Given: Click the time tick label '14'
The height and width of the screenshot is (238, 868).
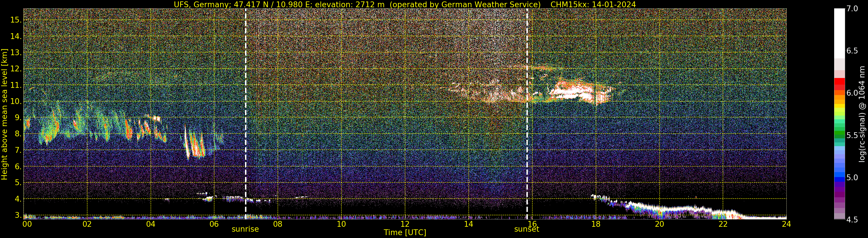Looking at the screenshot, I should tap(468, 224).
